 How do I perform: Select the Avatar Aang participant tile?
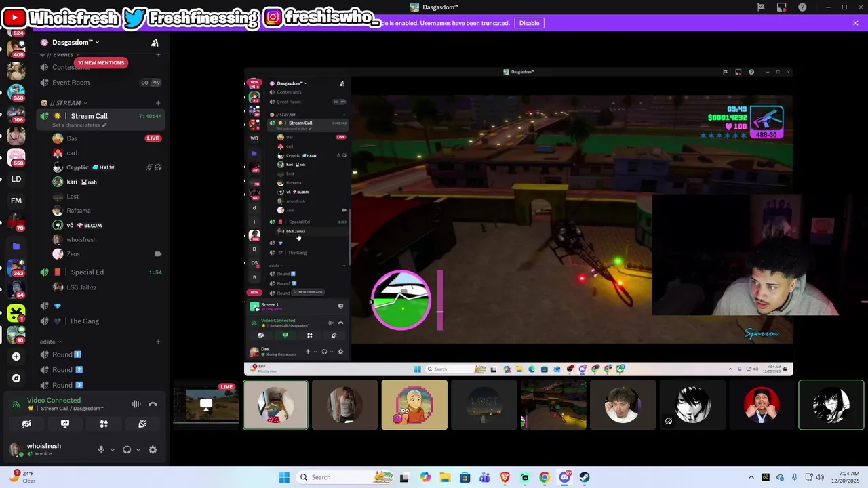tap(414, 405)
